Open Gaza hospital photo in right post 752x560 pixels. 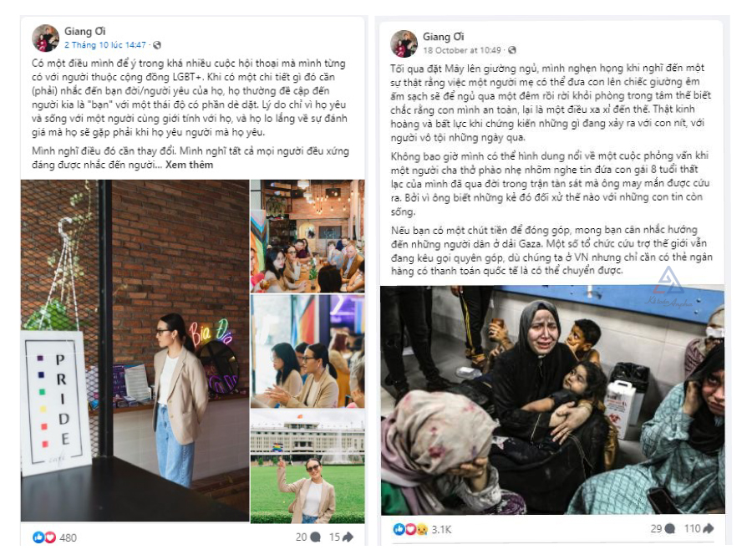[x=552, y=400]
